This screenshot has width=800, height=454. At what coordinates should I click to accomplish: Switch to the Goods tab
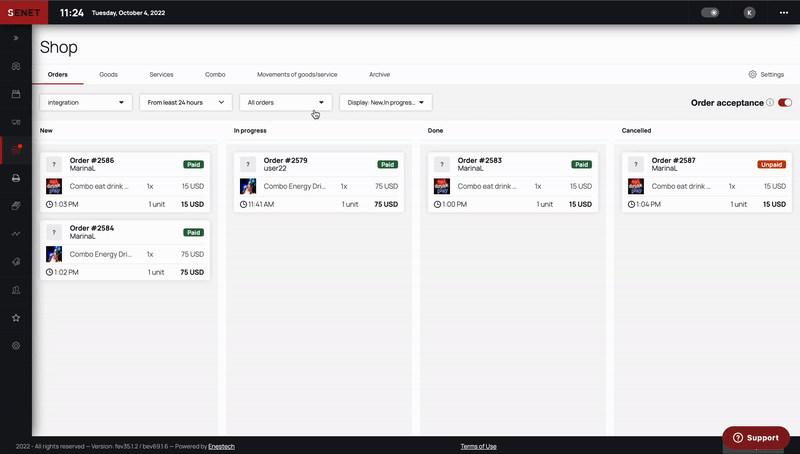coord(108,74)
